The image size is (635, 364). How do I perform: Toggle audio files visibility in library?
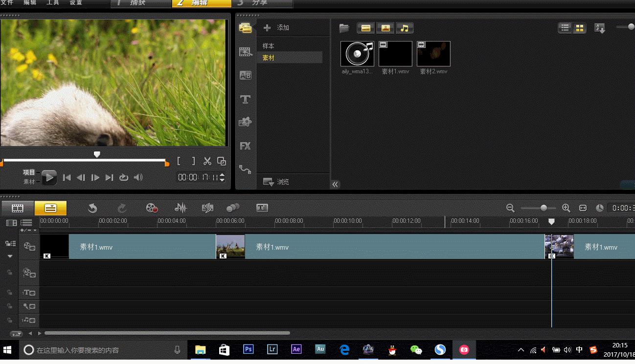coord(405,28)
